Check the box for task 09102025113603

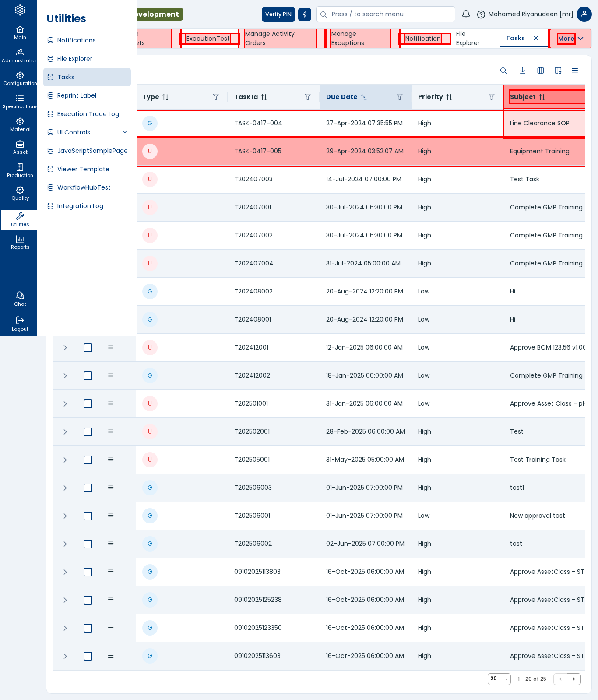pyautogui.click(x=88, y=656)
